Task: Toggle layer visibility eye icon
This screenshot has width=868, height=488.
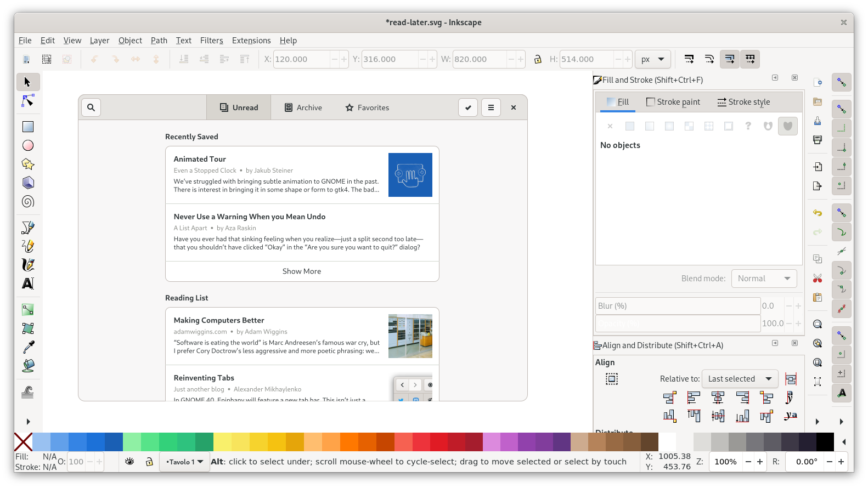Action: pyautogui.click(x=129, y=462)
